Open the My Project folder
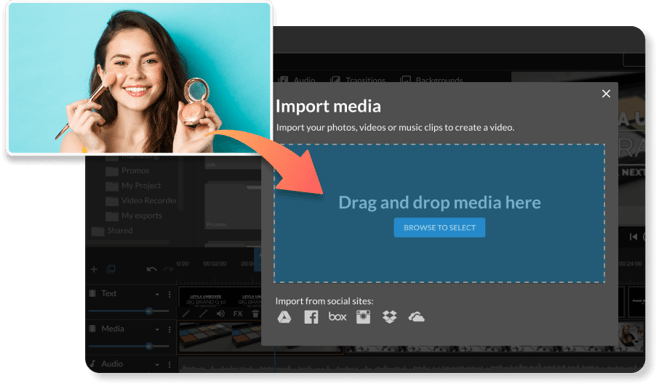This screenshot has height=386, width=659. point(133,186)
